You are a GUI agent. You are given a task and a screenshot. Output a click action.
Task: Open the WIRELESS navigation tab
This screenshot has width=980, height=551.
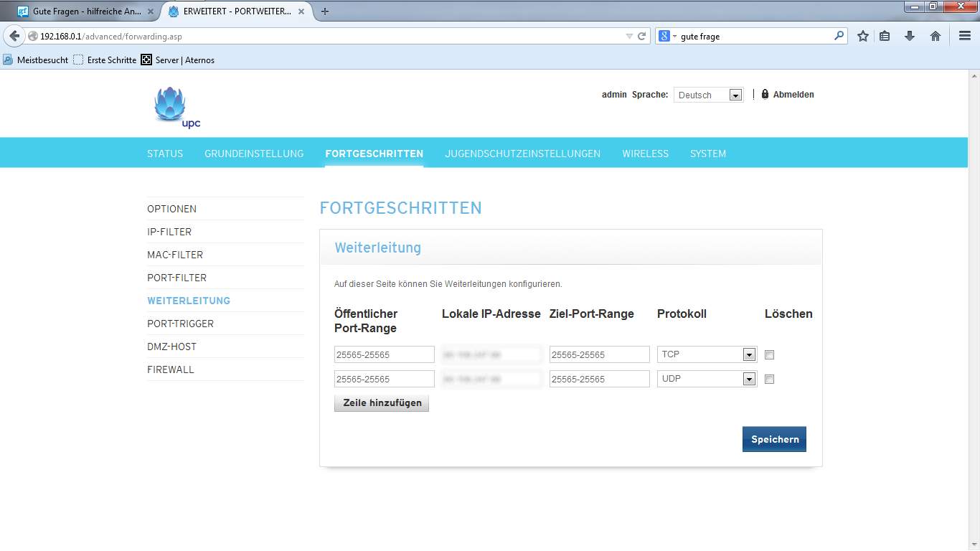[x=645, y=154]
